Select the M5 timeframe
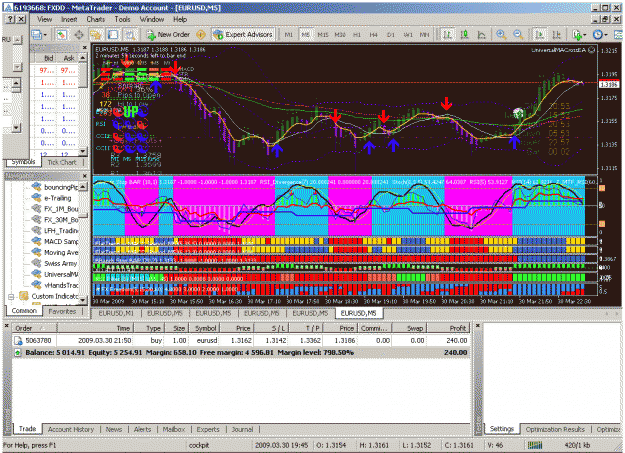 [305, 35]
